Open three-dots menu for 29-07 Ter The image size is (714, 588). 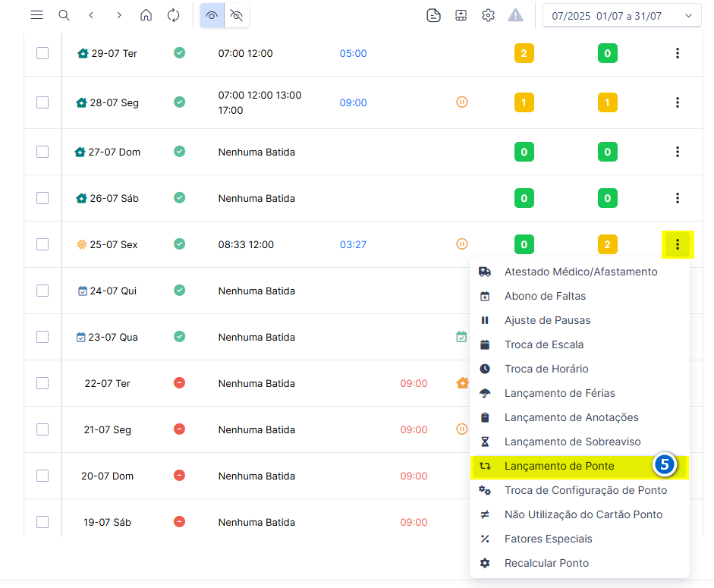tap(678, 53)
